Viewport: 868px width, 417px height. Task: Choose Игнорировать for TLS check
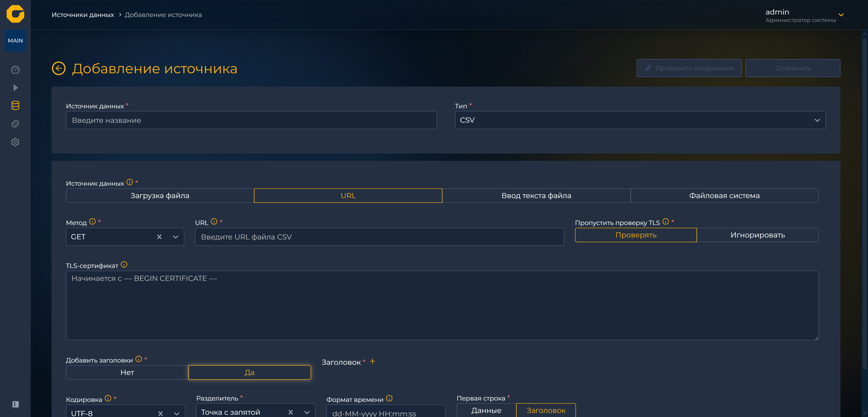tap(757, 235)
